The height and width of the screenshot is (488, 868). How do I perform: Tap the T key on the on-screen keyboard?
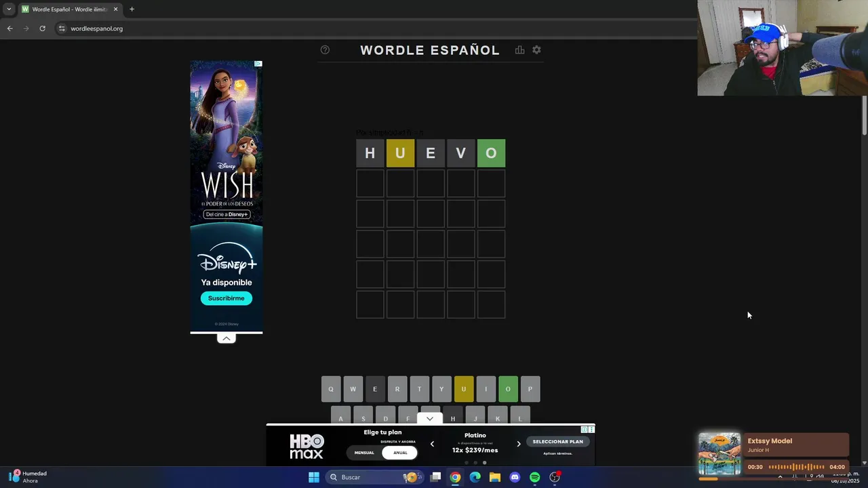point(419,389)
